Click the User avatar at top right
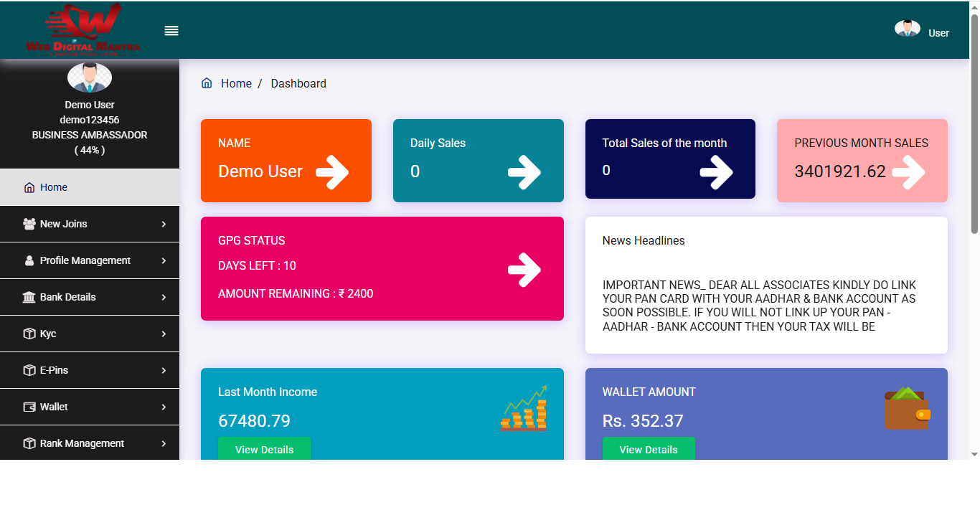 (907, 29)
